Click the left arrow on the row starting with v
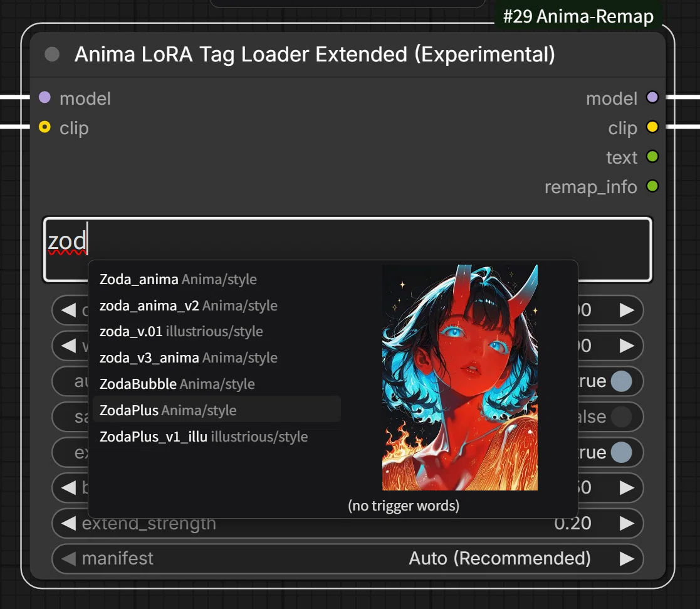Screen dimensions: 700x609 pos(68,346)
